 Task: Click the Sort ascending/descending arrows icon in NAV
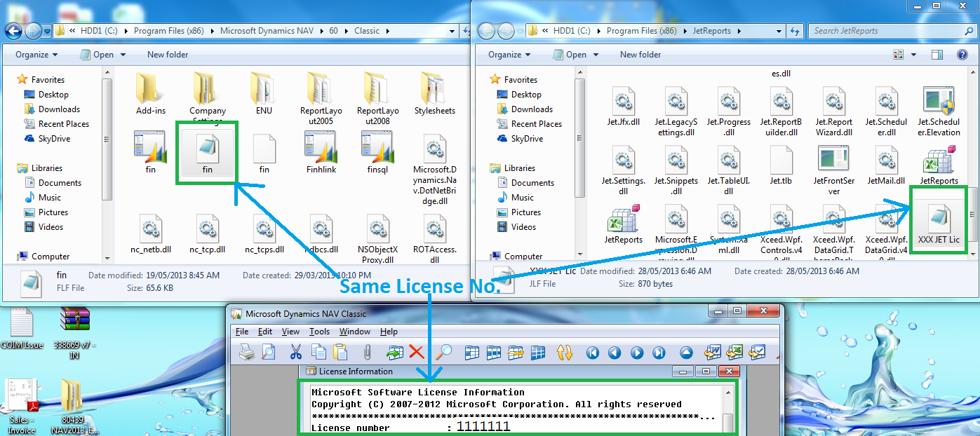pos(565,353)
